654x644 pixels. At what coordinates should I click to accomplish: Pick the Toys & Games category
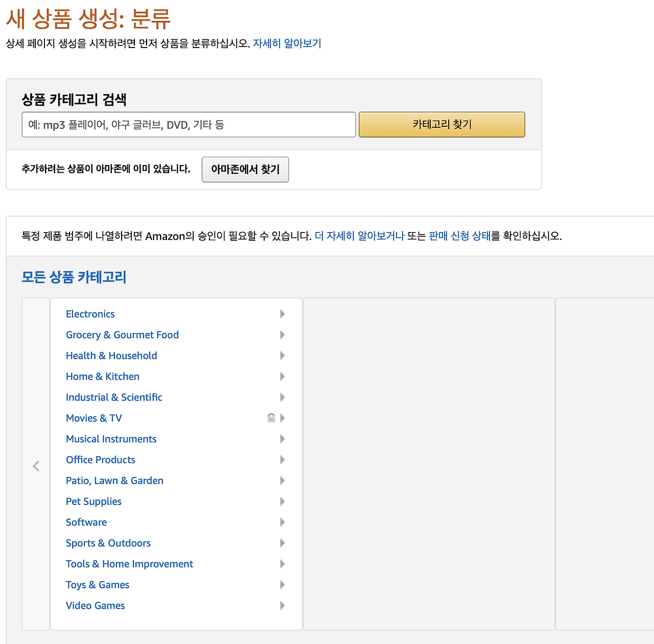coord(98,585)
